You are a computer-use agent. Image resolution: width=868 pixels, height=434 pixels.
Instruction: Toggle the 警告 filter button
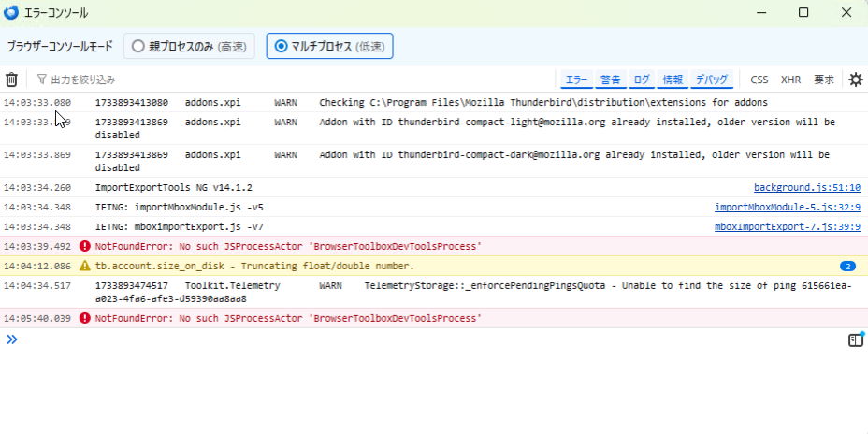[x=610, y=80]
